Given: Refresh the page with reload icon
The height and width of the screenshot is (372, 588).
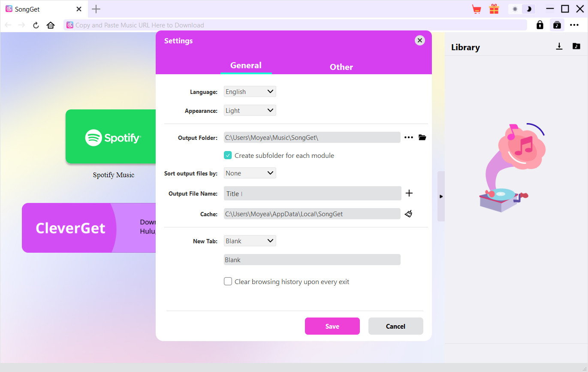Looking at the screenshot, I should 36,25.
